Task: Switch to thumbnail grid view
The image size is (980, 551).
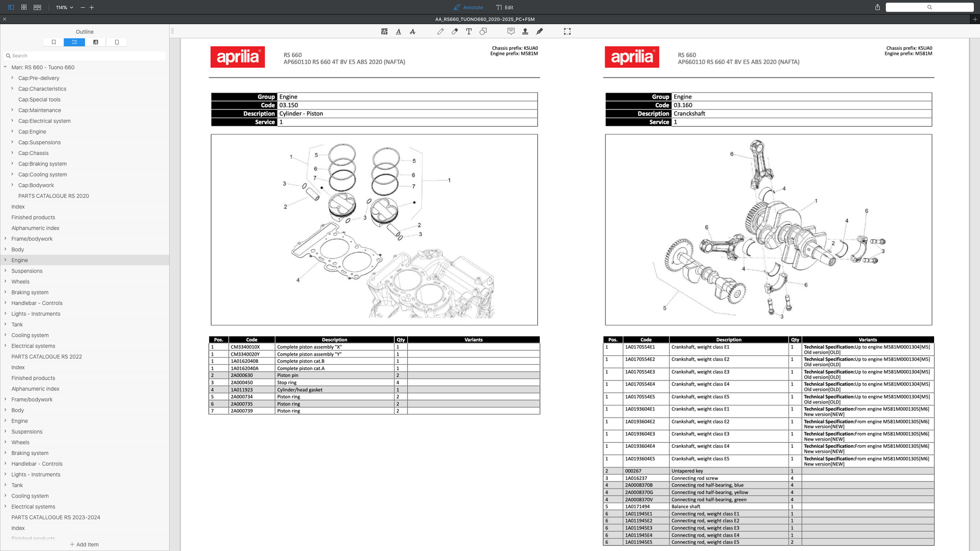Action: click(x=24, y=7)
